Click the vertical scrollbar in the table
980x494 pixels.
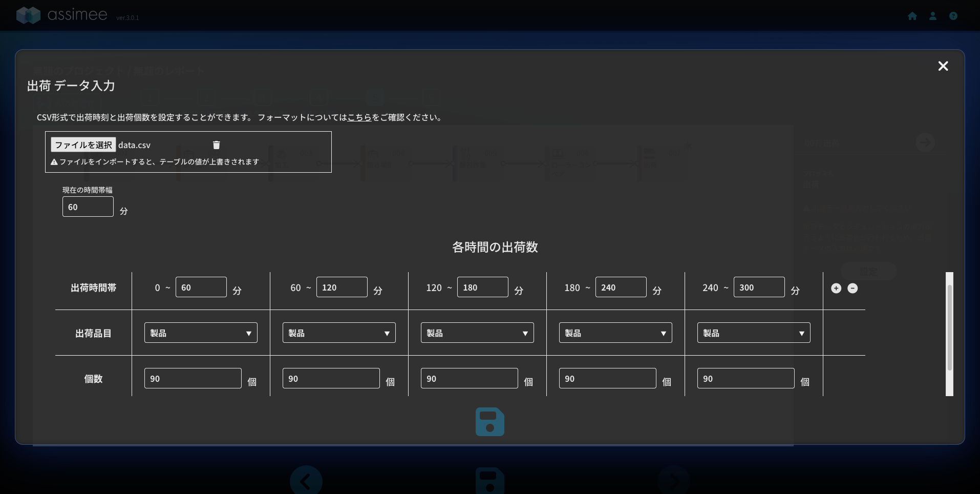[949, 328]
